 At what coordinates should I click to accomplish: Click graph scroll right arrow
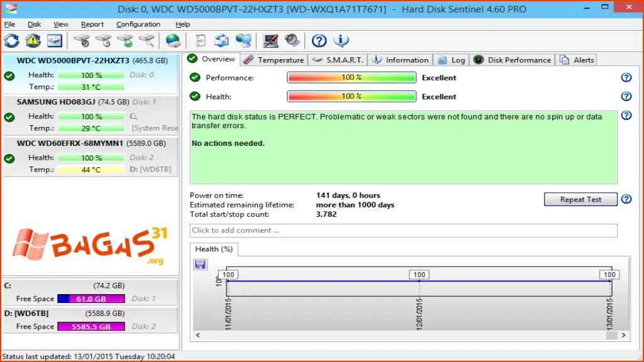623,336
